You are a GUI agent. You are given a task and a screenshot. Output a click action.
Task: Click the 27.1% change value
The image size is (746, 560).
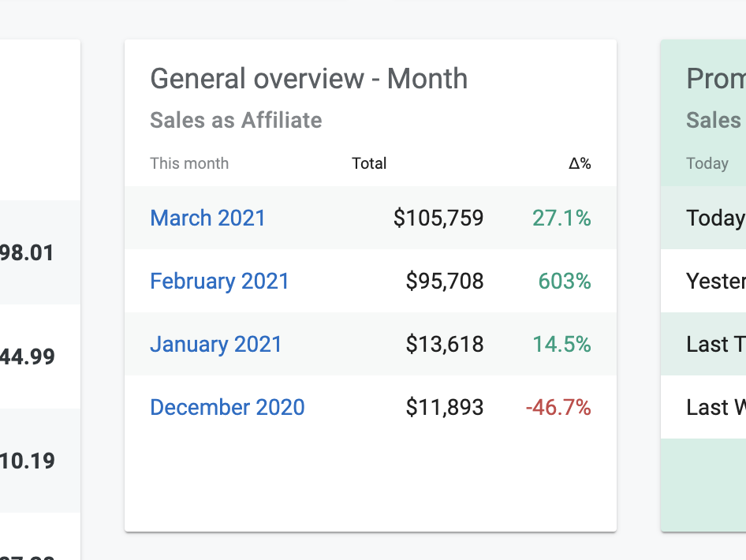click(561, 218)
